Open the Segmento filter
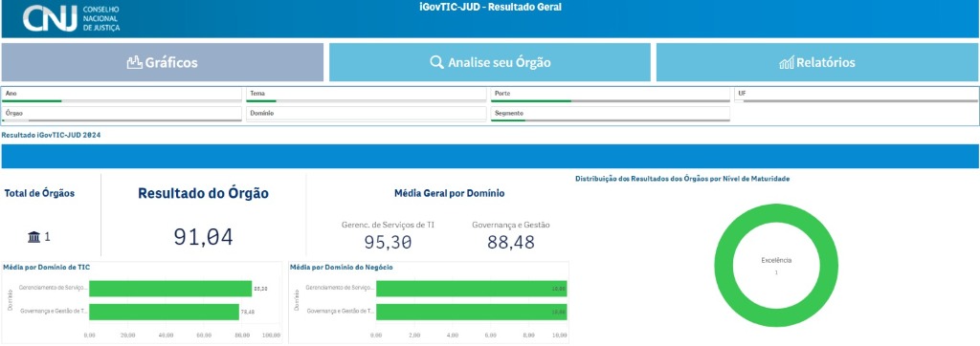The image size is (980, 346). (611, 114)
